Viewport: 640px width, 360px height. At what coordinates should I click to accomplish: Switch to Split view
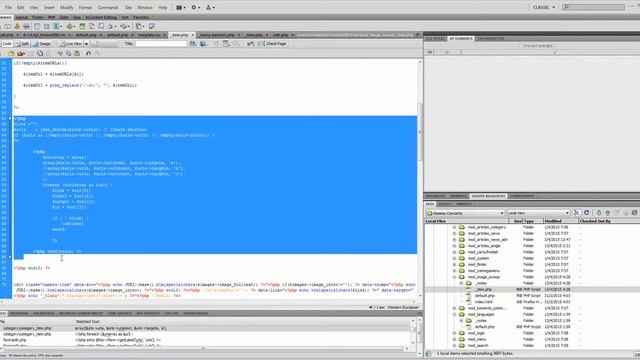point(22,44)
